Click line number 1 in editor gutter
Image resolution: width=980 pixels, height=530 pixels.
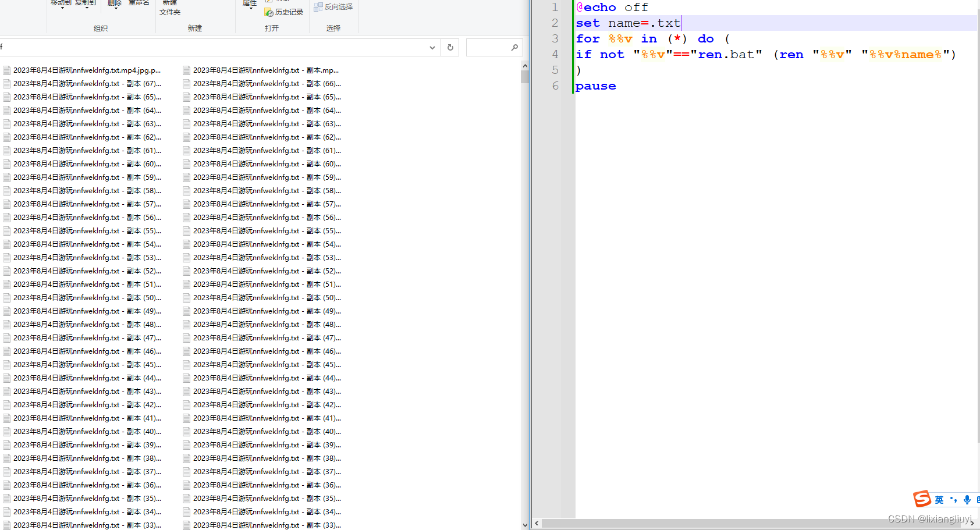point(555,8)
